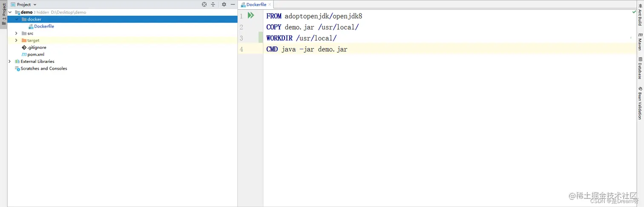
Task: Click the Scratches and Consoles icon
Action: pyautogui.click(x=17, y=68)
